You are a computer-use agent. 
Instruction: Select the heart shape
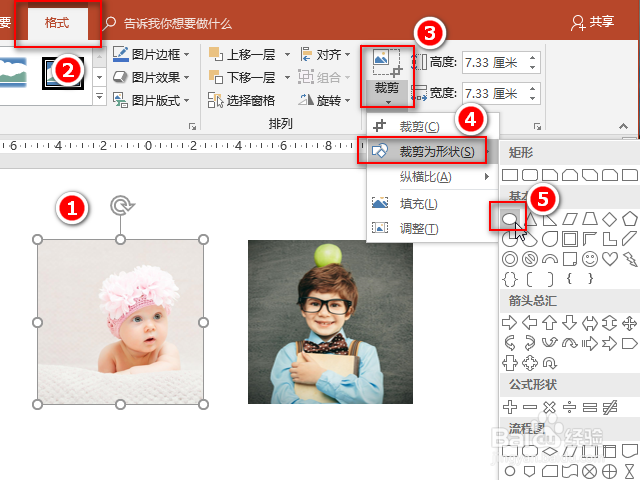(x=610, y=259)
